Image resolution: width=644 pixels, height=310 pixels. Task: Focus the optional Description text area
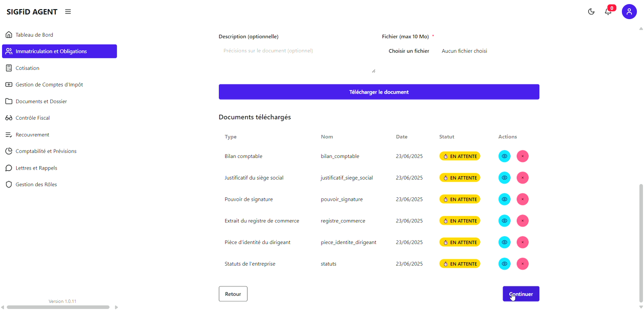(x=297, y=59)
